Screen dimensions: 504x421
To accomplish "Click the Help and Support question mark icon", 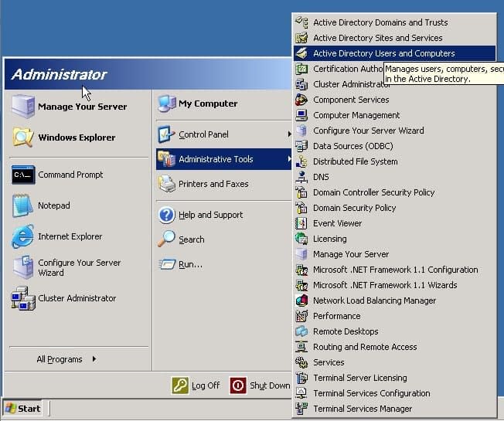I will [166, 215].
